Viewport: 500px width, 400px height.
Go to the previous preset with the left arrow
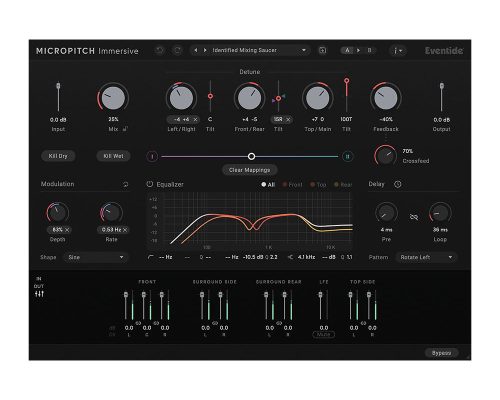tap(196, 50)
